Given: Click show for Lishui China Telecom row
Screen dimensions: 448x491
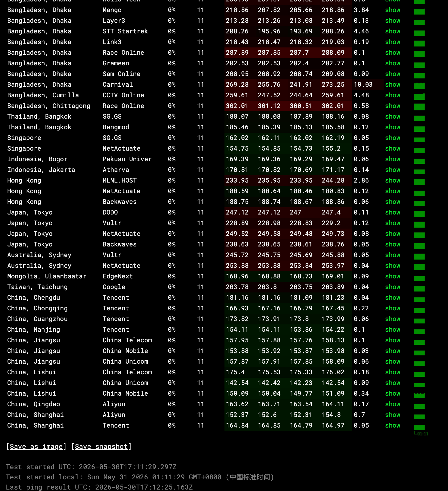Looking at the screenshot, I should click(x=393, y=372).
